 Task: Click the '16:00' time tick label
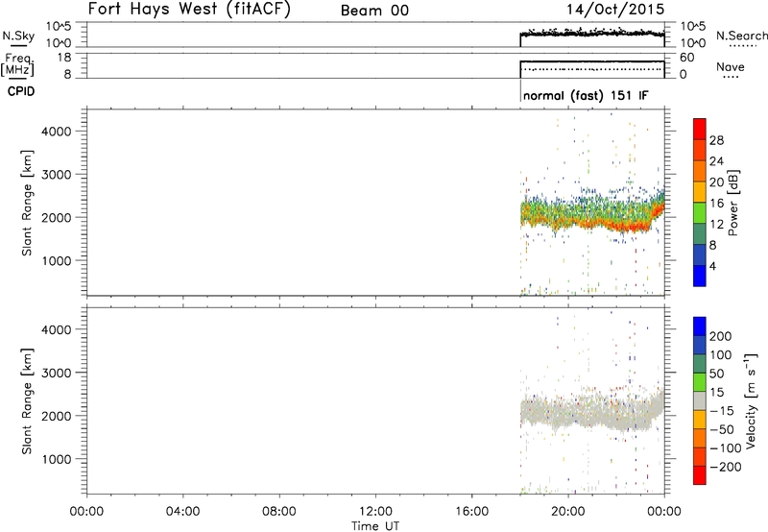[471, 512]
